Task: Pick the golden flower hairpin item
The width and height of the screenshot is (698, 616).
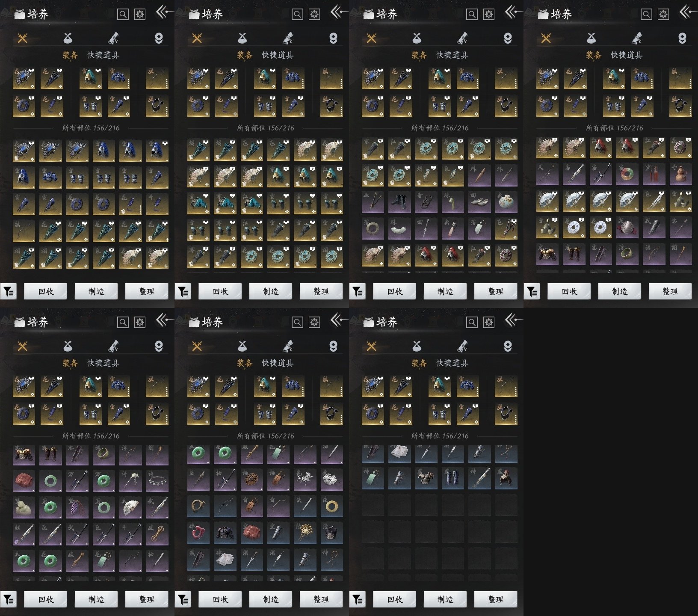Action: (x=305, y=533)
